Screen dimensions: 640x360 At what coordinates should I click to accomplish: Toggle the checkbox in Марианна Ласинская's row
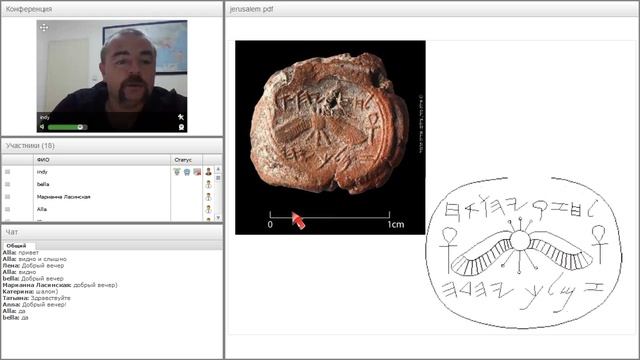pos(7,197)
